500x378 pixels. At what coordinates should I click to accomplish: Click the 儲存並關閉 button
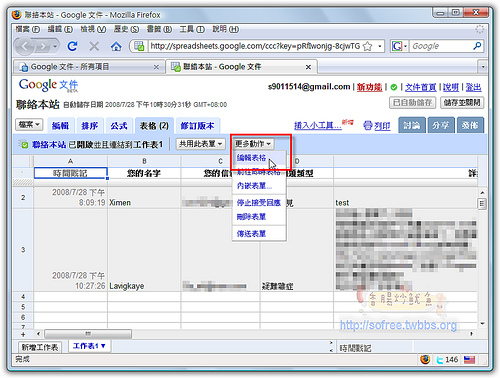pyautogui.click(x=462, y=103)
